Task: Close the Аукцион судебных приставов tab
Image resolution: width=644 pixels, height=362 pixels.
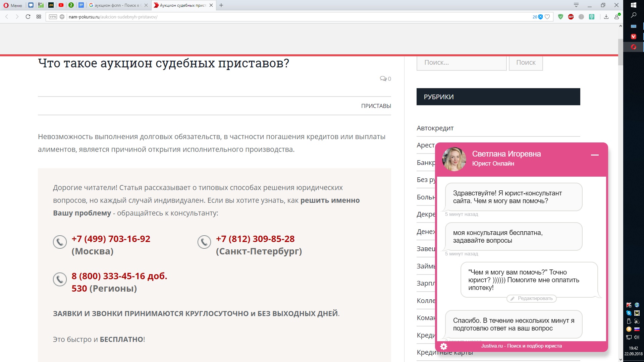Action: 211,5
